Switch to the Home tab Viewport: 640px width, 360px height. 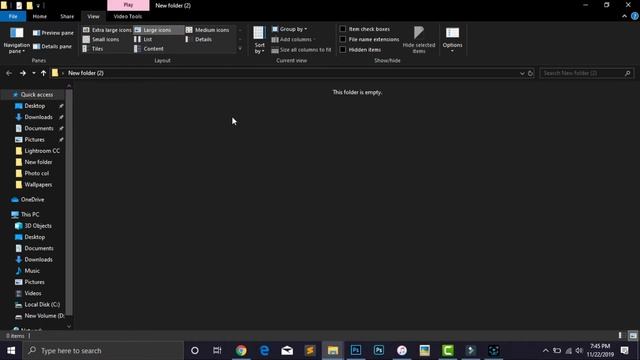coord(40,16)
